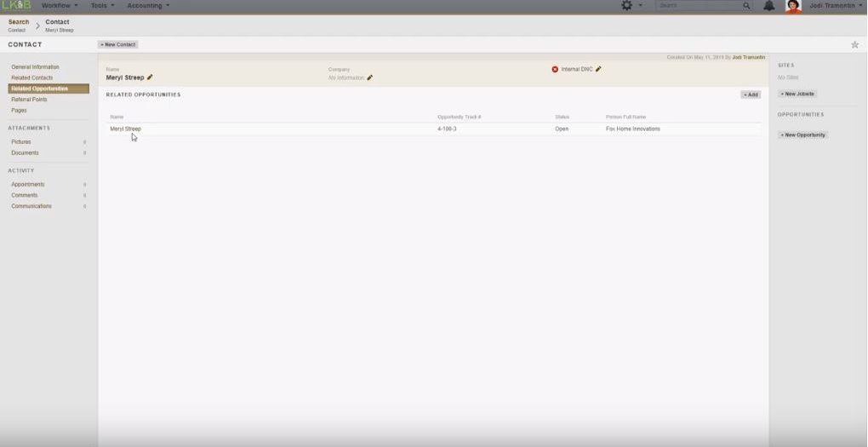Click + New Opportunity button
Viewport: 868px width, 447px height.
[x=802, y=135]
